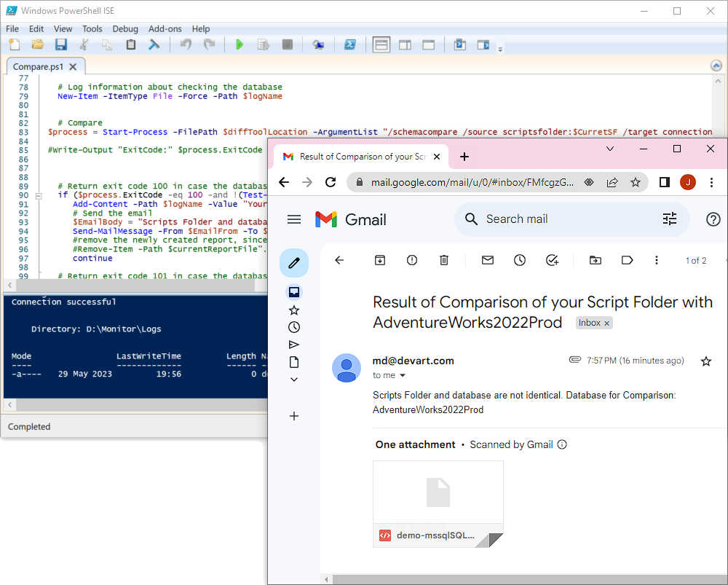The image size is (728, 585).
Task: Open script with folder icon in ISE toolbar
Action: [38, 44]
